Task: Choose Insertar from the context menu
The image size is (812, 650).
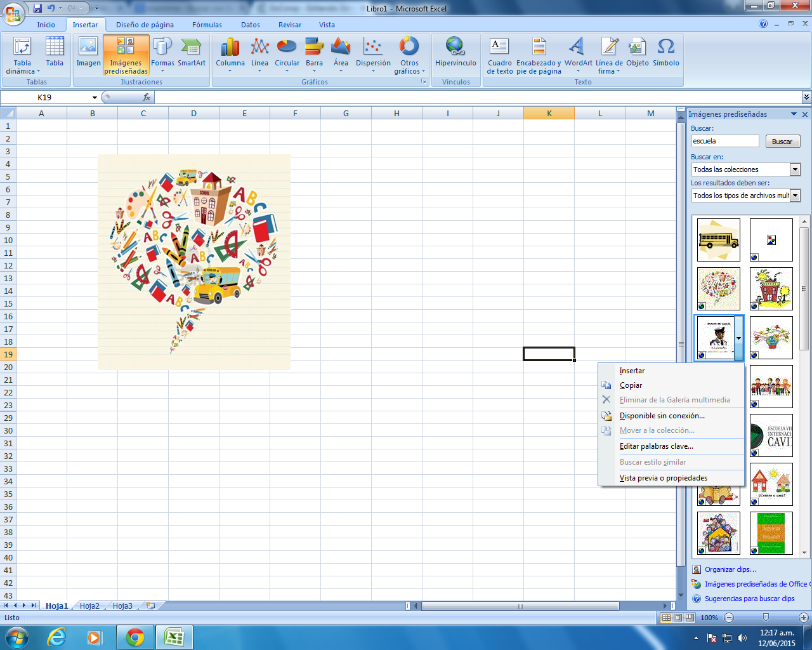Action: 632,371
